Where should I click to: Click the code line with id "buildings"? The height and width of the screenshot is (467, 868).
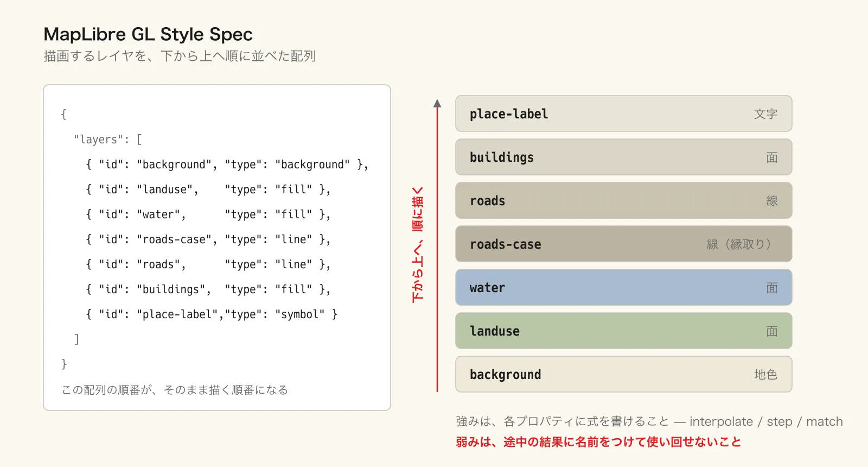point(208,289)
